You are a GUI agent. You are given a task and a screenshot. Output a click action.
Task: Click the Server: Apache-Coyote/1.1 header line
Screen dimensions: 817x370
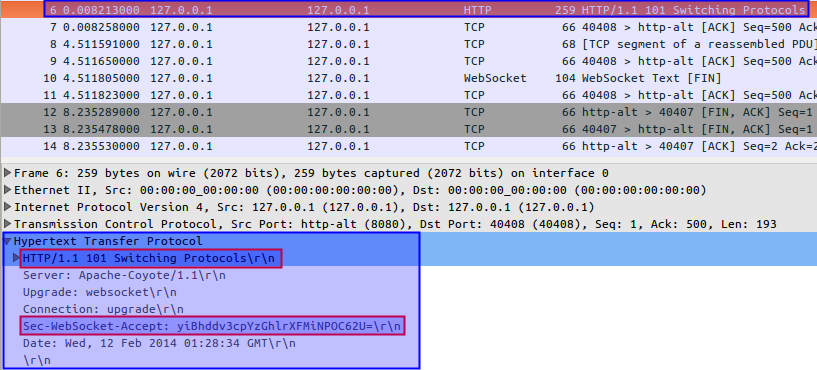pyautogui.click(x=124, y=275)
